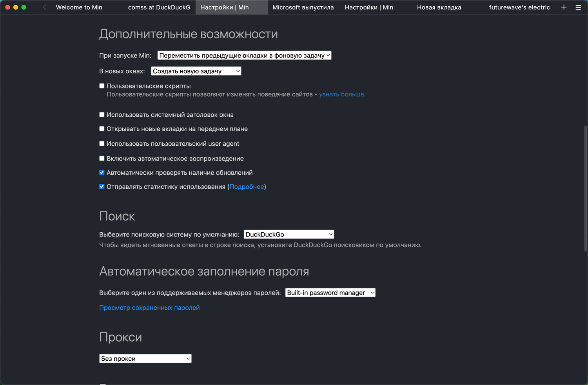Image resolution: width=588 pixels, height=385 pixels.
Task: Toggle Использовать системный заголовок окна checkbox
Action: pos(102,115)
